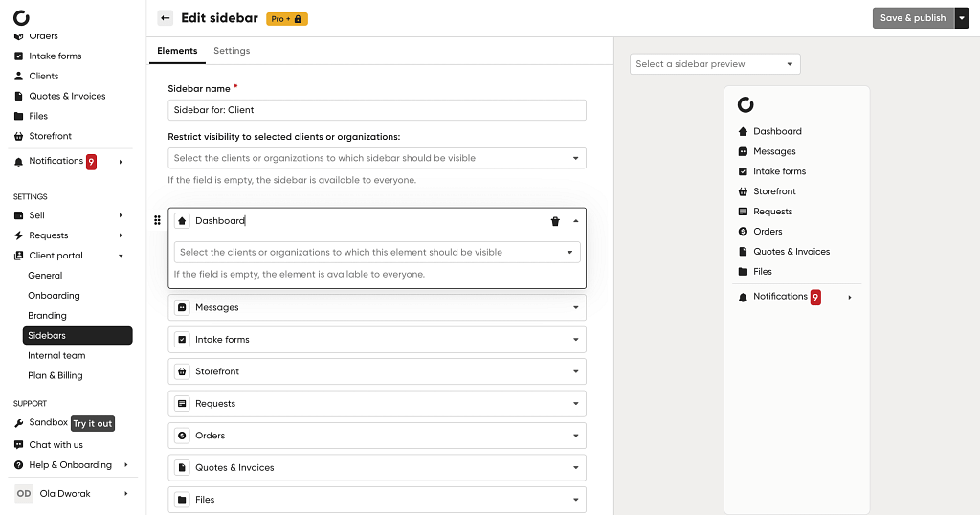Open General under Client portal

[45, 276]
